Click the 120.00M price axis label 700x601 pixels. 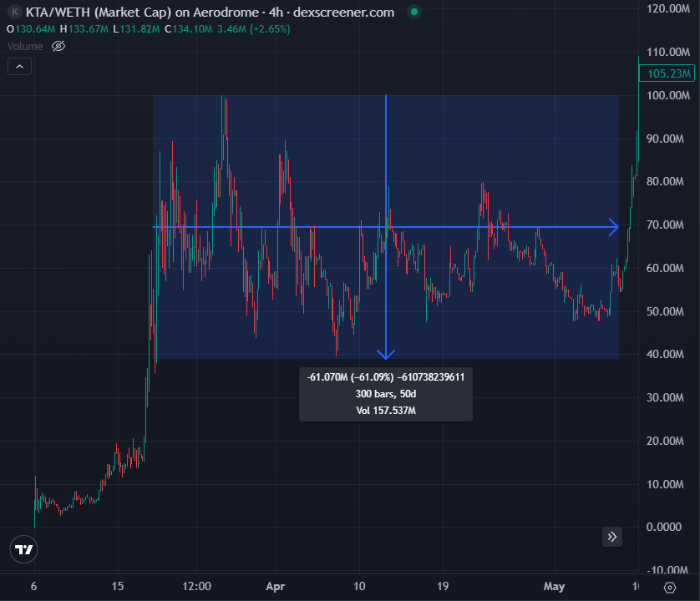668,8
